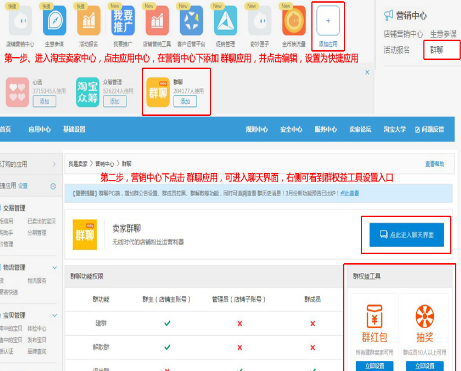Image resolution: width=461 pixels, height=371 pixels.
Task: Click the 群聊功能权限 table heading
Action: 87,276
